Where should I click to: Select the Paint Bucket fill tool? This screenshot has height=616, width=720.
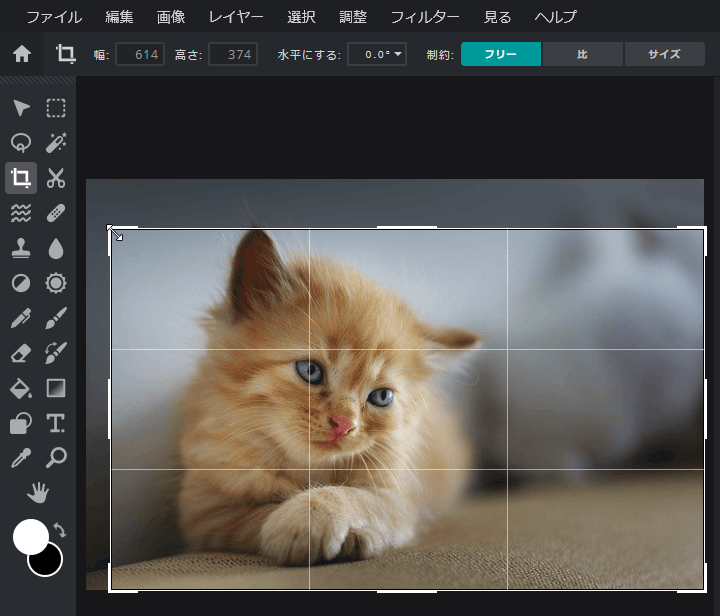[21, 388]
